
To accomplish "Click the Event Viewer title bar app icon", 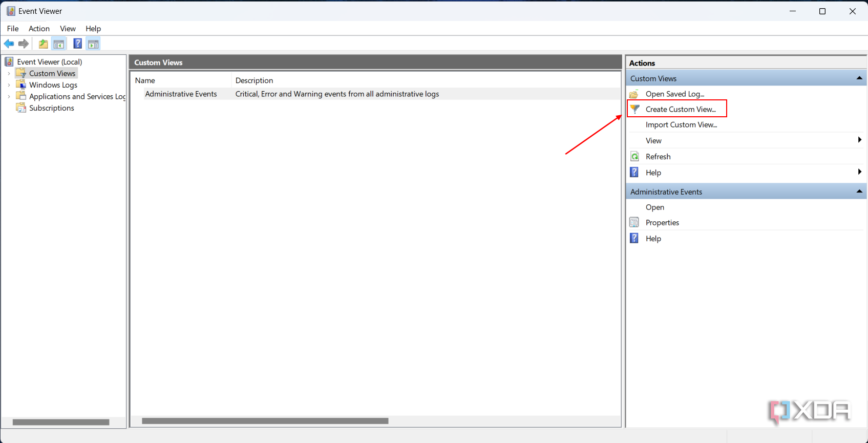I will click(x=11, y=11).
